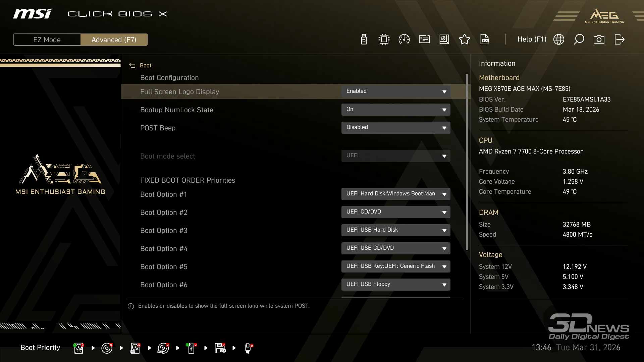The image size is (644, 362).
Task: Go back using the Boot breadcrumb arrow
Action: (x=132, y=66)
